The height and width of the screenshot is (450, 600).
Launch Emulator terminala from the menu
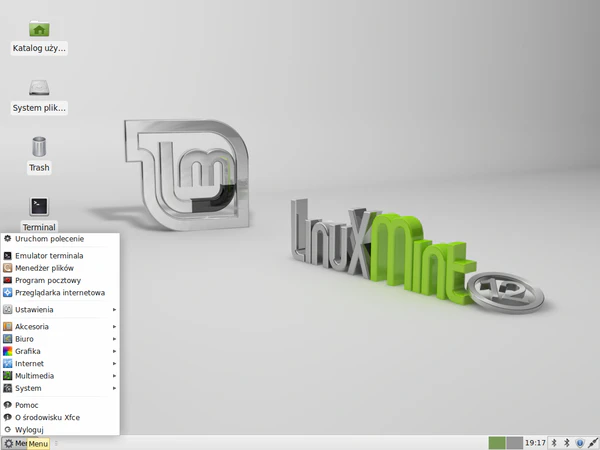coord(49,256)
